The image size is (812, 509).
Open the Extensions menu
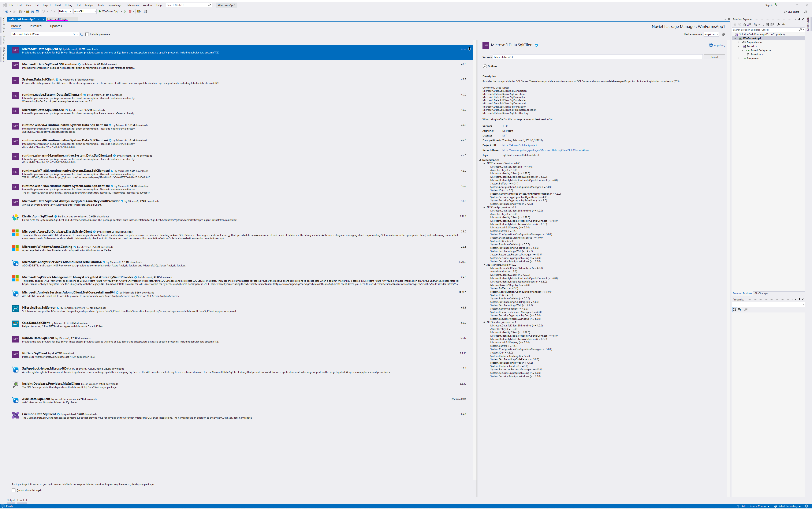[x=132, y=5]
